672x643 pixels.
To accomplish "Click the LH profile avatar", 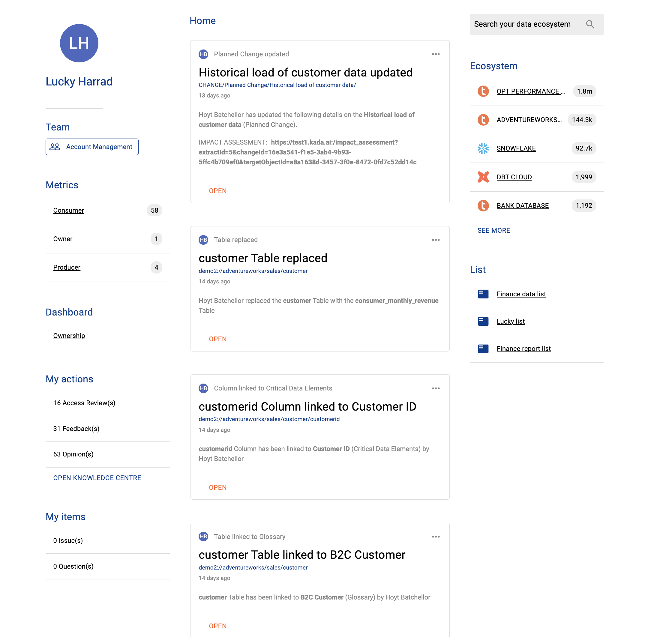I will (79, 43).
